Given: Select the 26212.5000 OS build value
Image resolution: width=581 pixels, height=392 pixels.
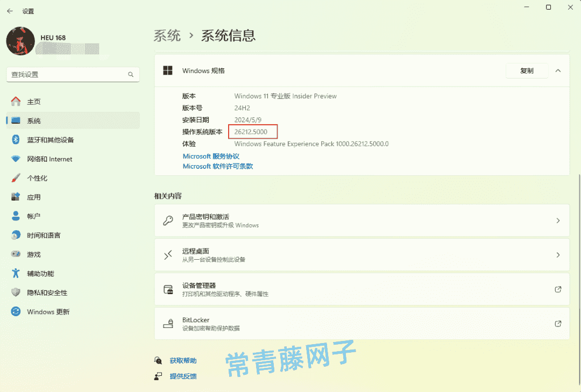Looking at the screenshot, I should tap(251, 132).
